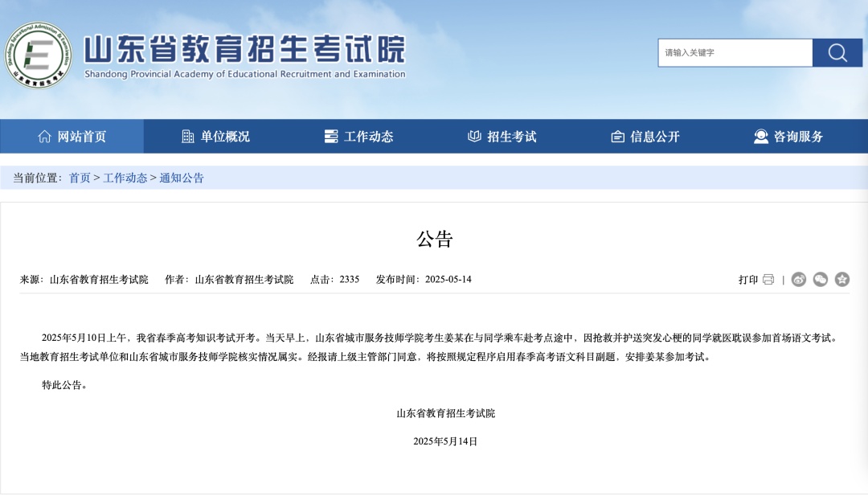Screen dimensions: 868x496
Task: Select 信息公开 in the navigation bar
Action: (x=645, y=137)
